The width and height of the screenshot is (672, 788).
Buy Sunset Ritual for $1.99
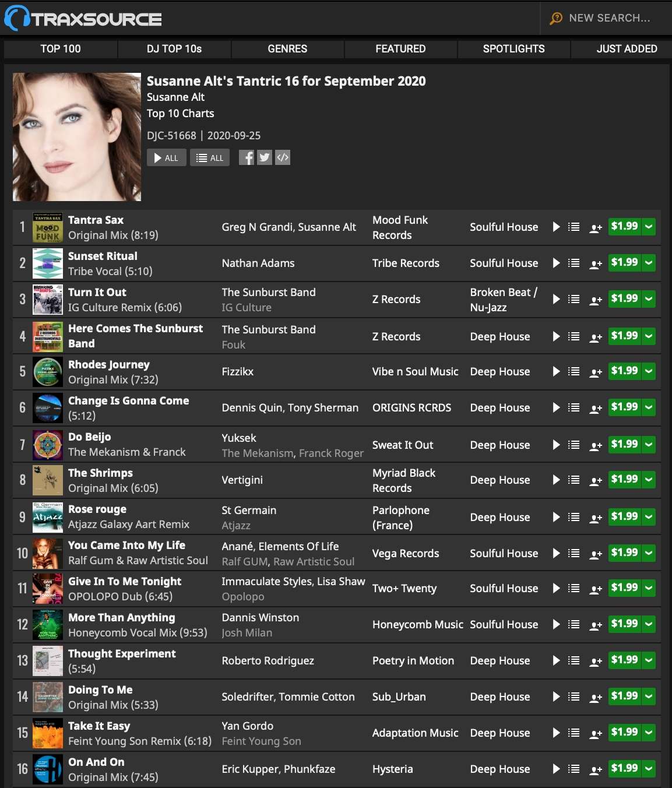[624, 263]
